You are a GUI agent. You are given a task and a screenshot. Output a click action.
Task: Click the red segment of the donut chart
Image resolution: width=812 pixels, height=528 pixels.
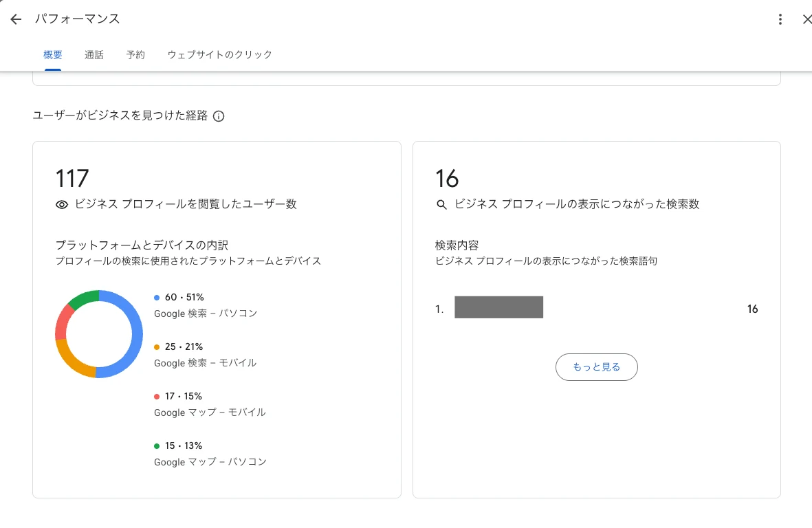[x=63, y=323]
